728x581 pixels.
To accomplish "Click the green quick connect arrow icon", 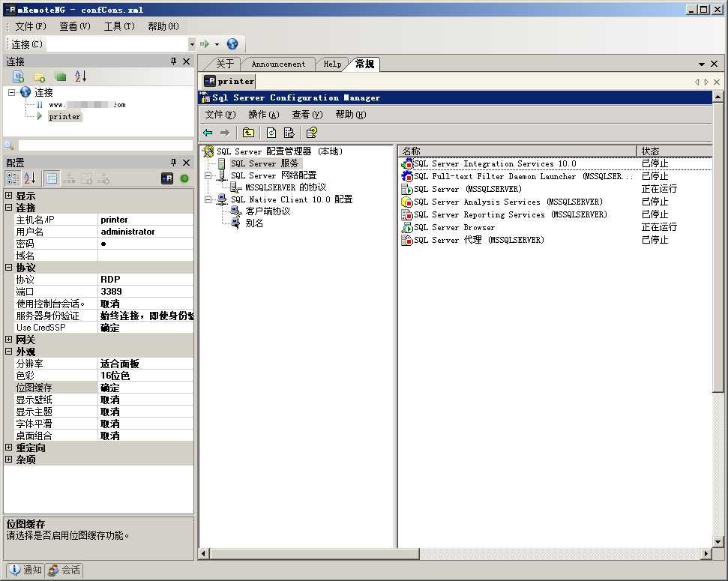I will point(204,44).
